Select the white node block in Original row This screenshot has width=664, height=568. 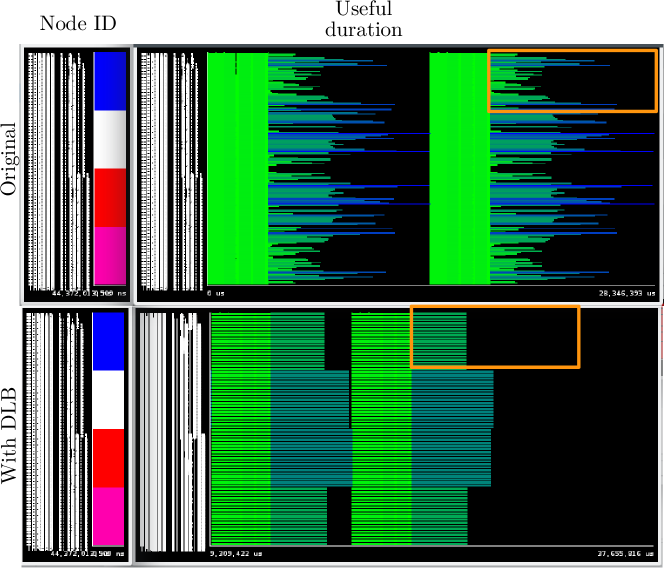[x=110, y=139]
